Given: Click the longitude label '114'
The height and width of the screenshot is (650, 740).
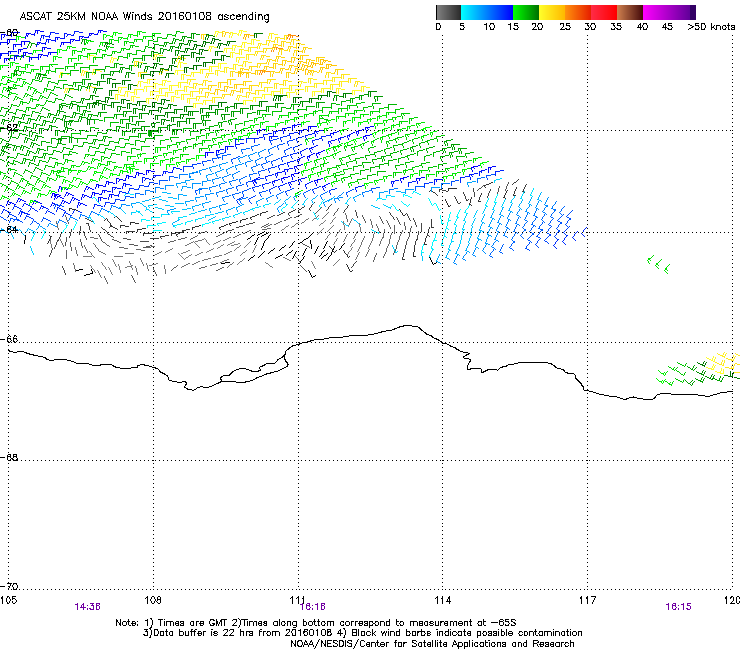Looking at the screenshot, I should coord(443,599).
